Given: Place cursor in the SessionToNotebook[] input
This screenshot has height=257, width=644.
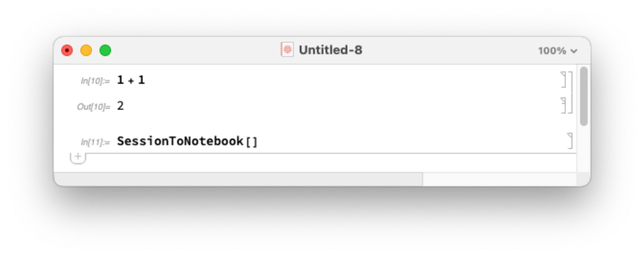Looking at the screenshot, I should tap(187, 141).
